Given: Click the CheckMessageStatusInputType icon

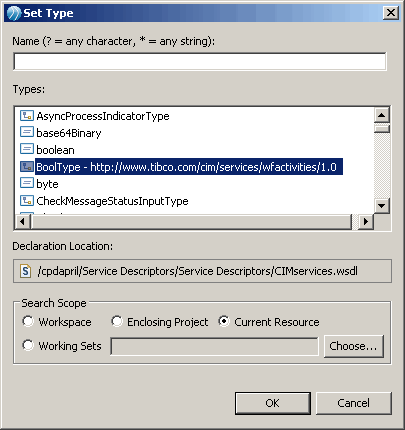Looking at the screenshot, I should click(x=27, y=200).
